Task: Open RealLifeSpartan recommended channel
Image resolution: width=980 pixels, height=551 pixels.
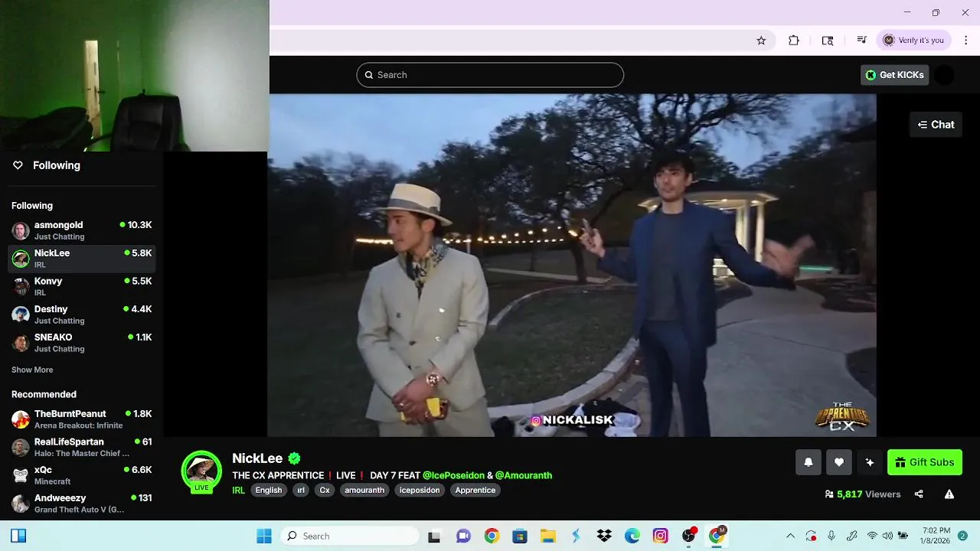Action: [82, 447]
